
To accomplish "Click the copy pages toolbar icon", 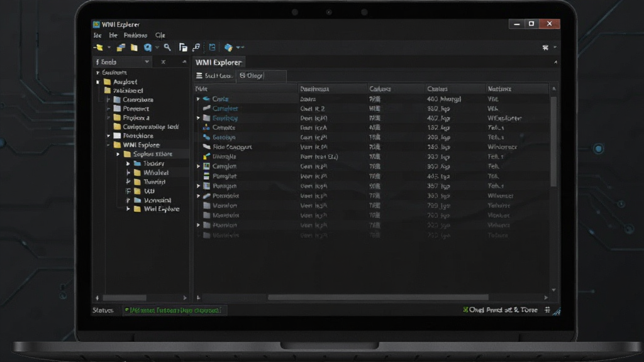I will coord(183,48).
